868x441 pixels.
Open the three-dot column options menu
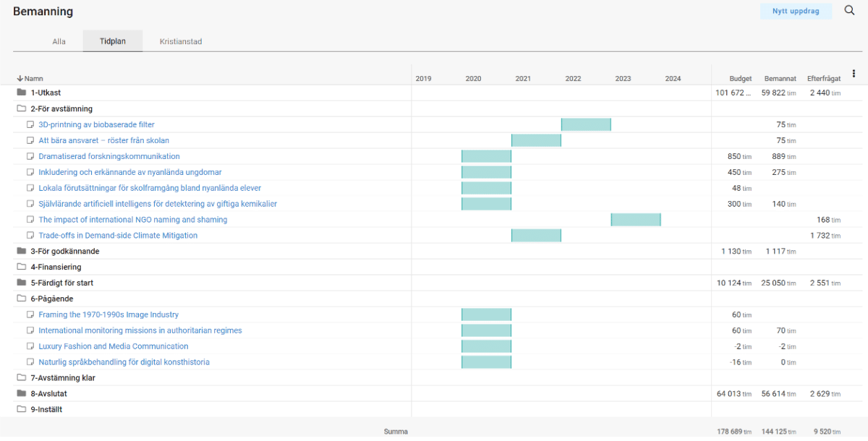click(x=854, y=74)
